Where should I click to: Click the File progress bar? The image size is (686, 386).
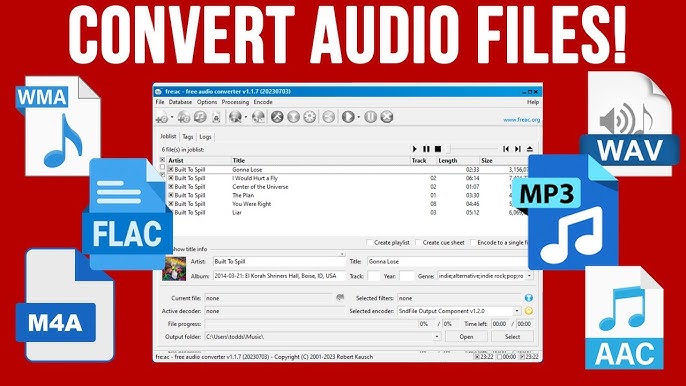[310, 324]
